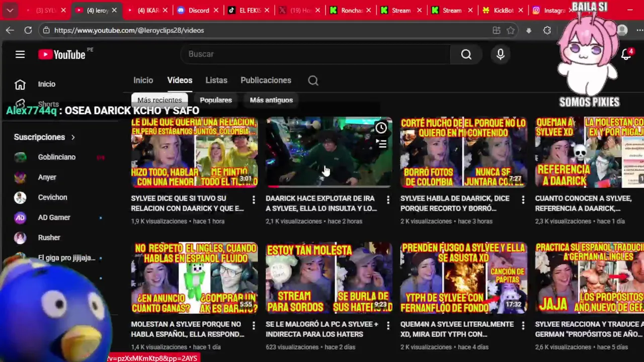Click the browser address bar URL
Viewport: 644px width, 362px height.
pos(129,30)
